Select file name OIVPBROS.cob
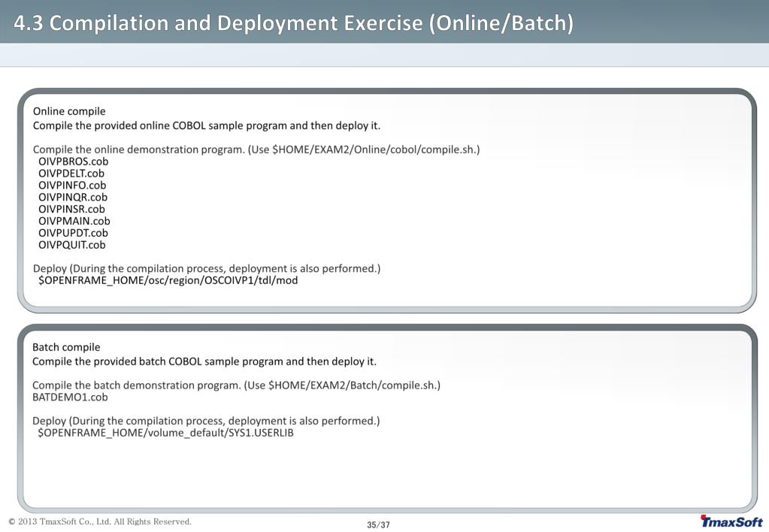This screenshot has height=532, width=769. (x=73, y=162)
